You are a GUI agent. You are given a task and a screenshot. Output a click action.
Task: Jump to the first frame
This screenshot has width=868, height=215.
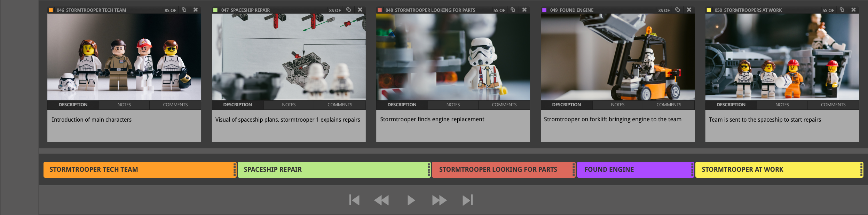354,200
